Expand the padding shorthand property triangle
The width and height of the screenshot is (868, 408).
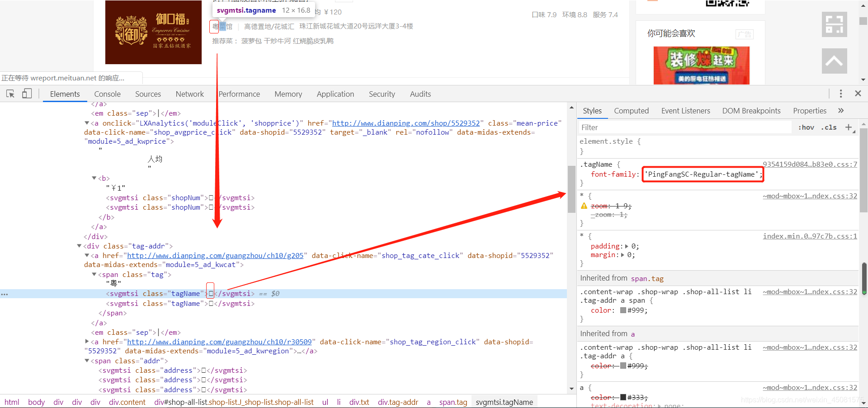(627, 246)
